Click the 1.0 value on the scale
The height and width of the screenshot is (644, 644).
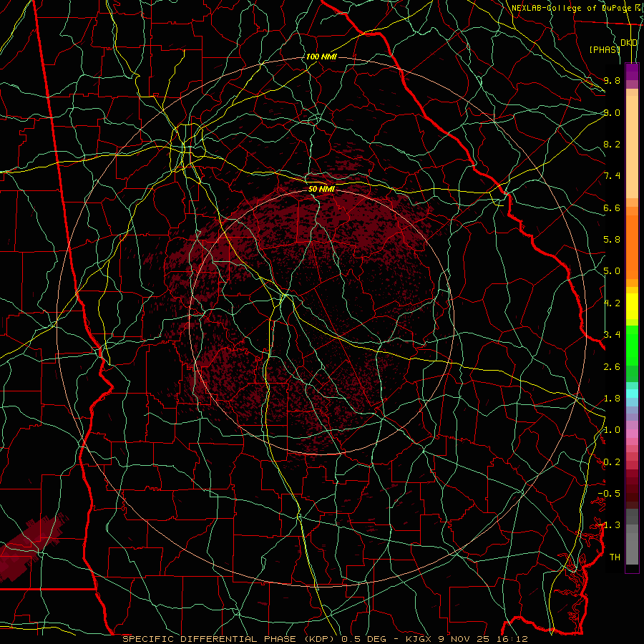[x=612, y=430]
